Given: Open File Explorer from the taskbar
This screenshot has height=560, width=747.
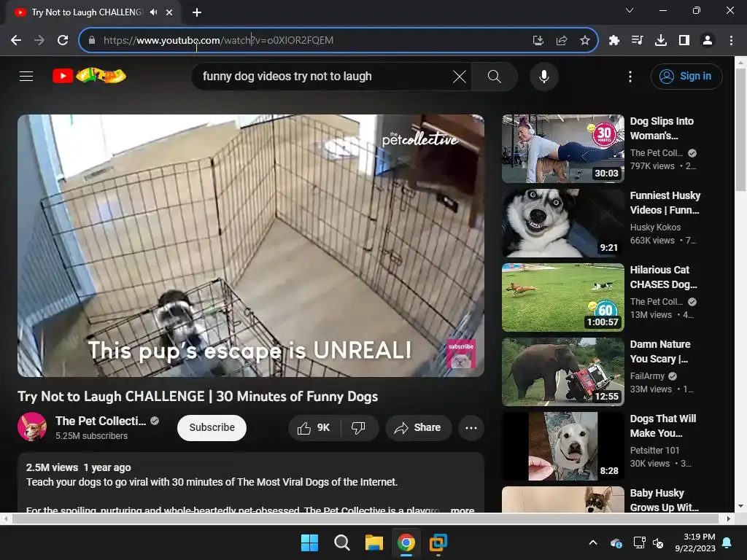Looking at the screenshot, I should 374,542.
